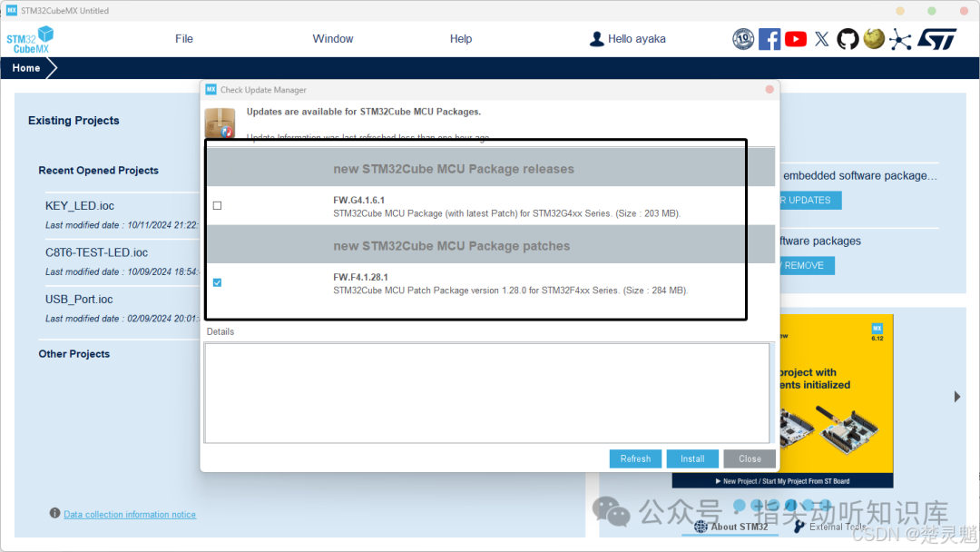Viewport: 980px width, 552px height.
Task: Open the Help menu
Action: (461, 39)
